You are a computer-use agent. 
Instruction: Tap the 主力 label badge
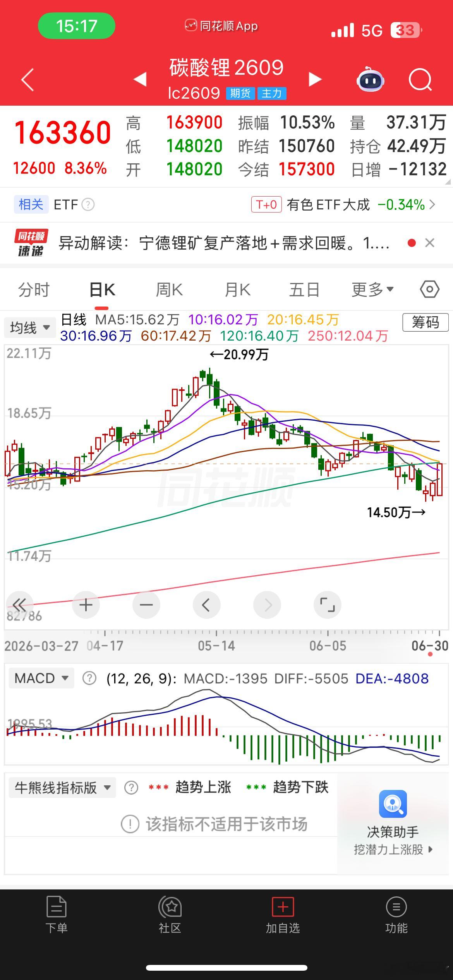tap(271, 93)
